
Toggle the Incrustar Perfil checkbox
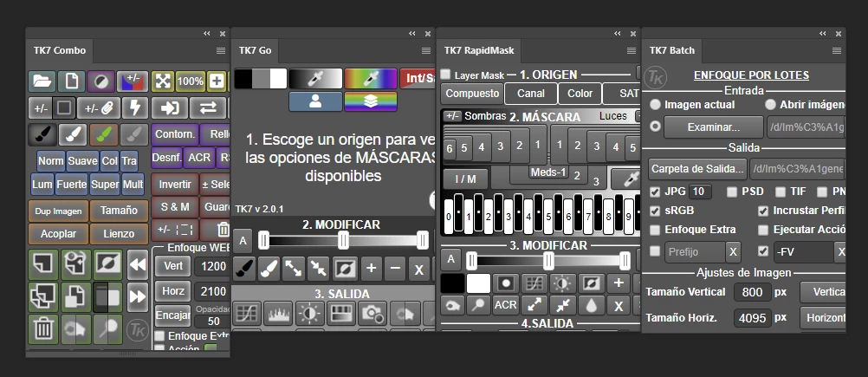pos(763,211)
